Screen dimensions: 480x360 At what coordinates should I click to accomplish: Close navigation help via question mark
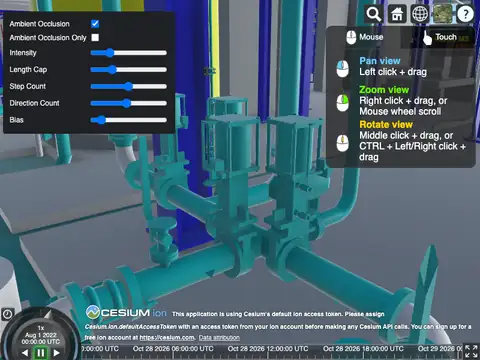[465, 14]
